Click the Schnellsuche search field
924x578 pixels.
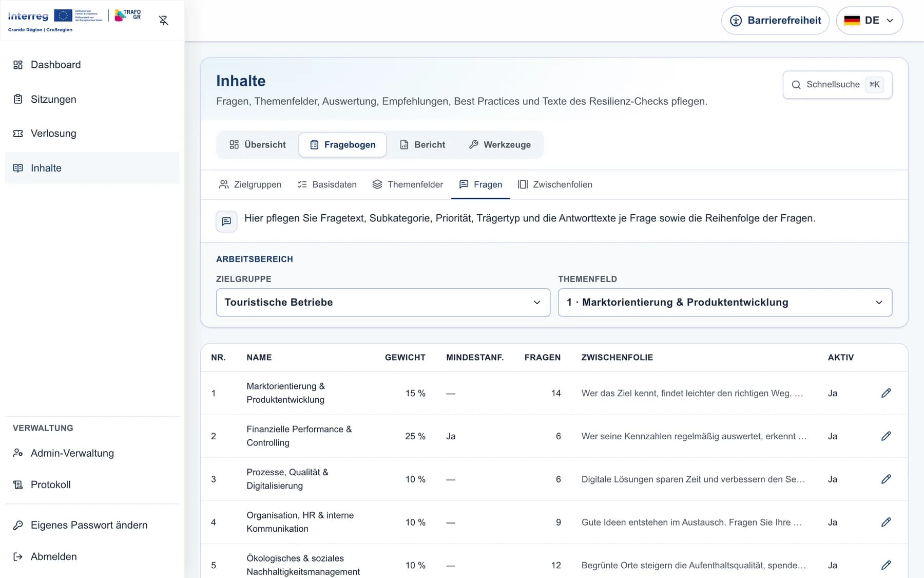[837, 85]
